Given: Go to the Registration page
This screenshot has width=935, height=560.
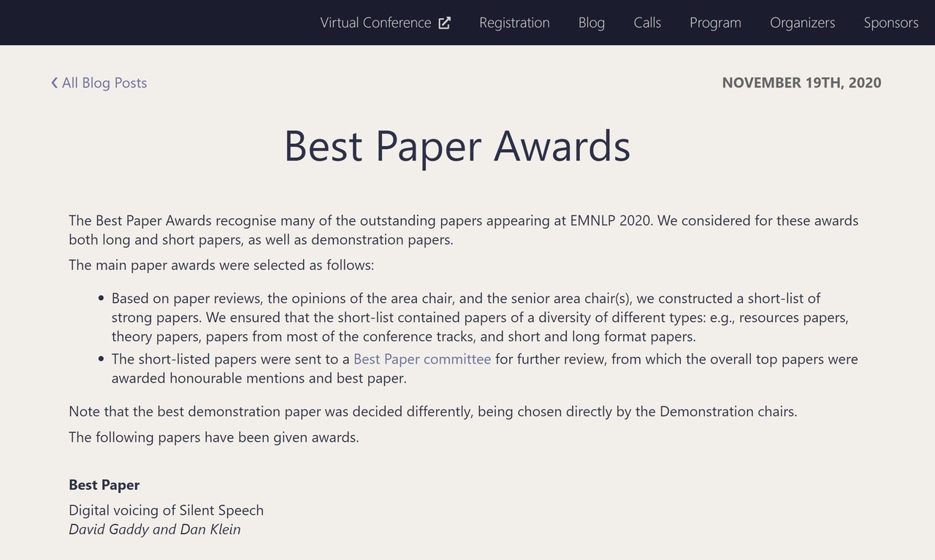Looking at the screenshot, I should point(514,23).
